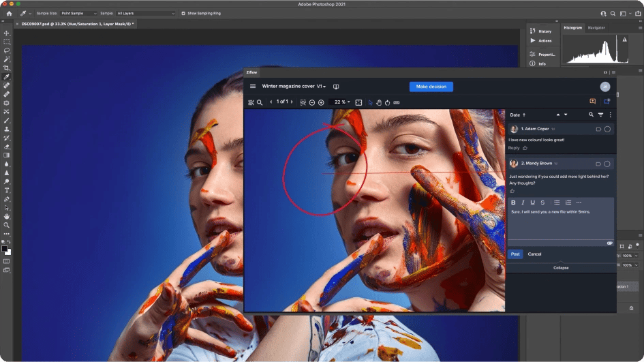Apply bold formatting in comment editor

(513, 202)
